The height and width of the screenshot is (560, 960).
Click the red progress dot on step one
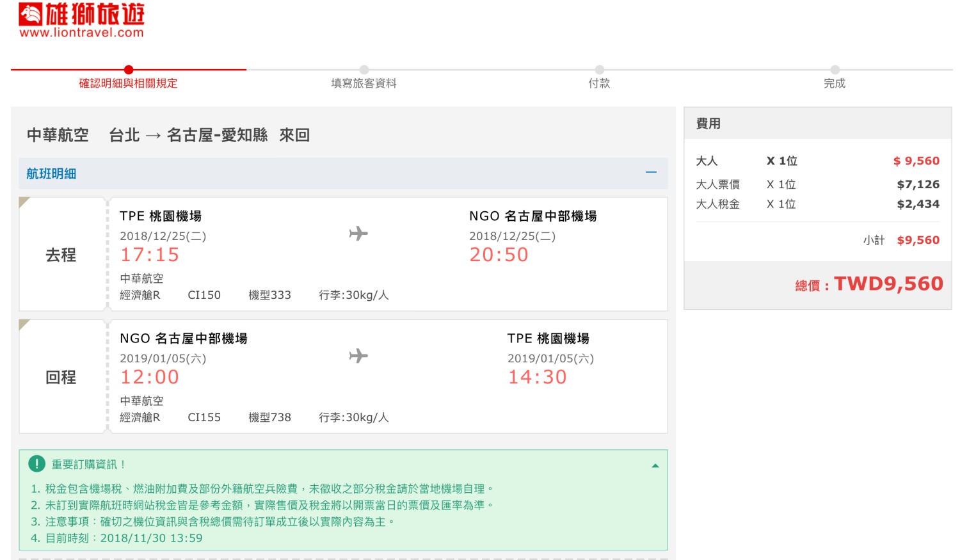pos(129,70)
